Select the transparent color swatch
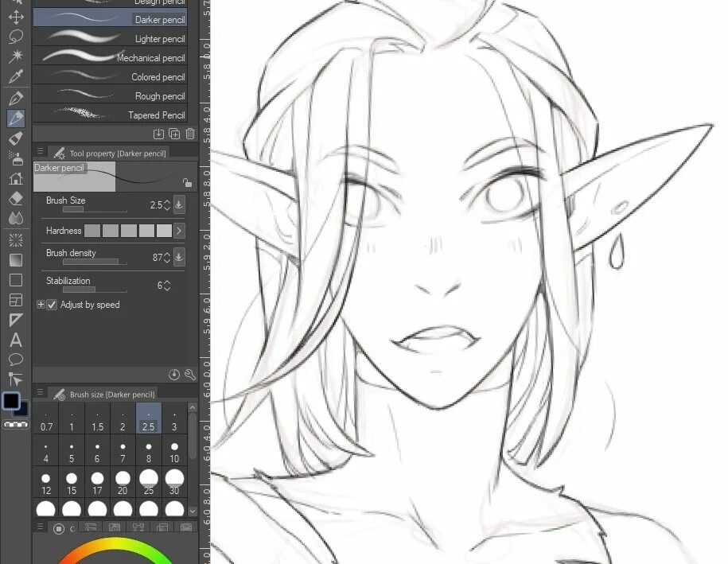The height and width of the screenshot is (564, 728). (16, 425)
